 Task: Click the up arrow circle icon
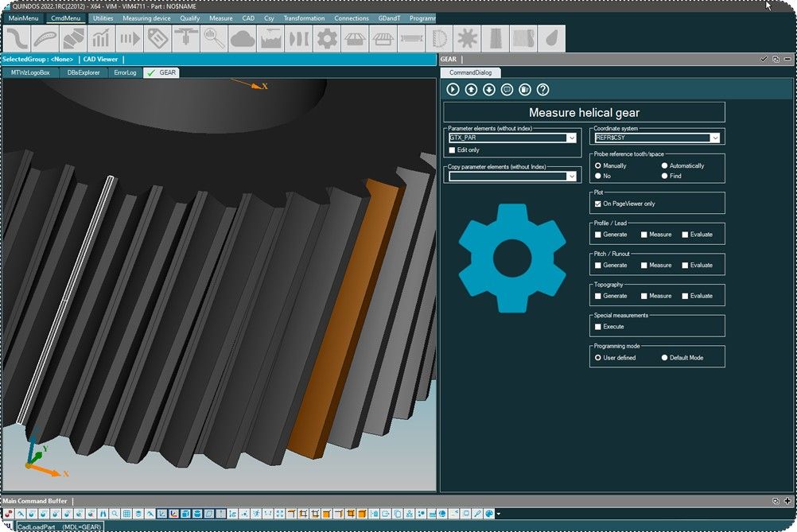[x=471, y=90]
